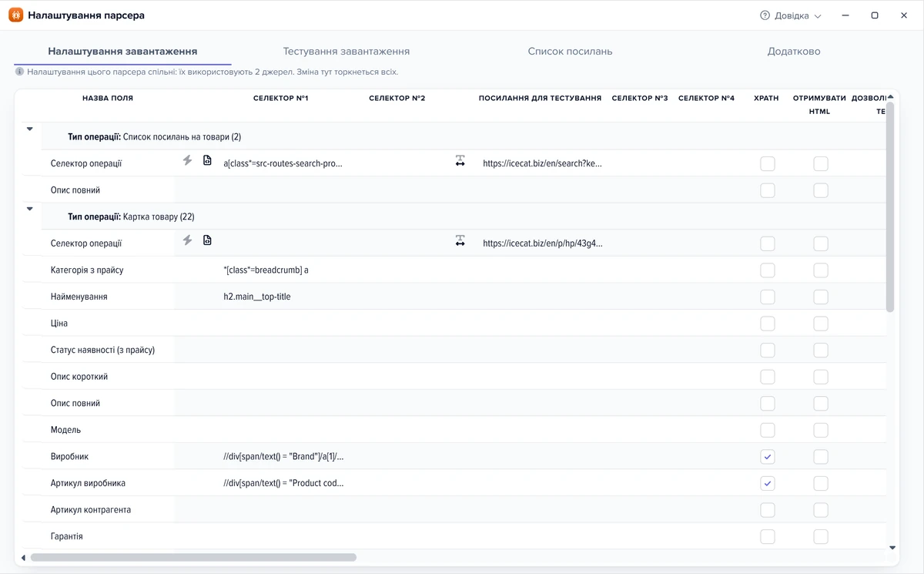Click the h2.main__top-title selector cell
This screenshot has width=924, height=574.
point(257,297)
